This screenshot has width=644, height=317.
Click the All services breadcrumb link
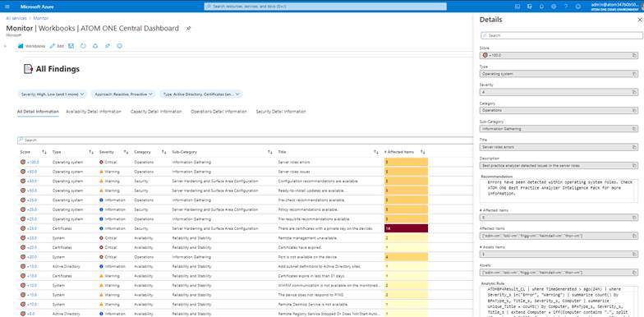tap(16, 18)
